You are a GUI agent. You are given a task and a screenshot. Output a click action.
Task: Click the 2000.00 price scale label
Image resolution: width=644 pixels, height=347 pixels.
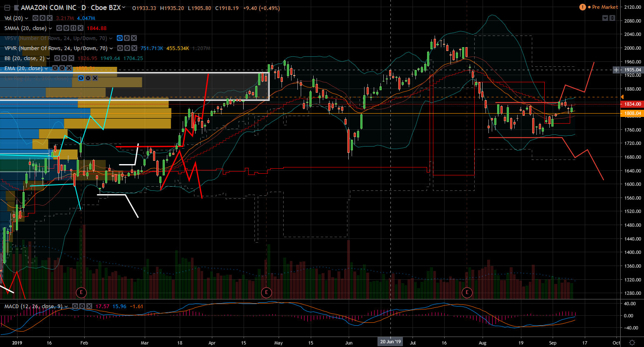coord(632,48)
